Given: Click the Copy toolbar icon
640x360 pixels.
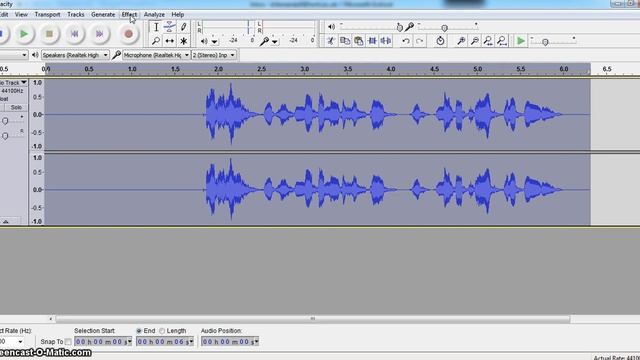Looking at the screenshot, I should pos(345,41).
